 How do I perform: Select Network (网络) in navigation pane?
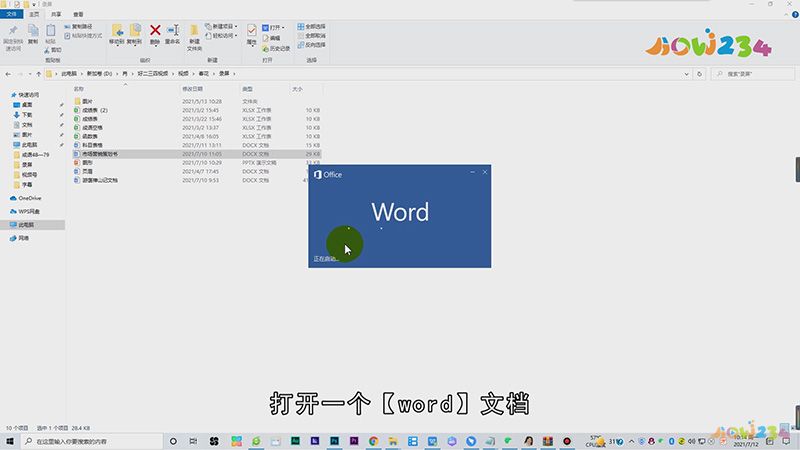[x=20, y=238]
